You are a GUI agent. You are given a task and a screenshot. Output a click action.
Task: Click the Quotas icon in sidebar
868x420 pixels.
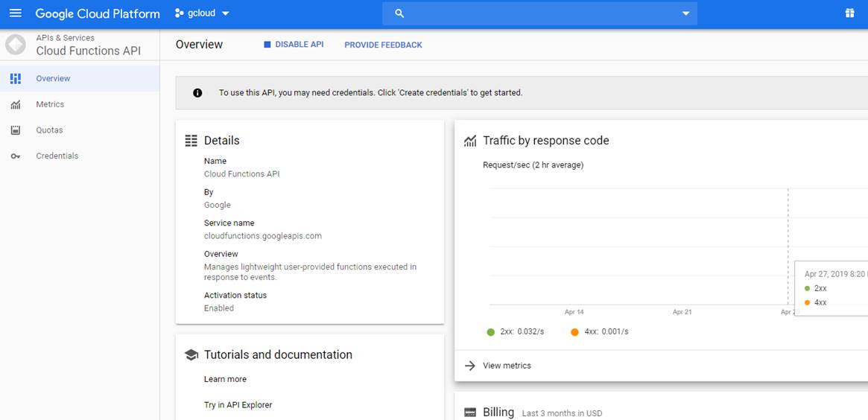pos(16,130)
